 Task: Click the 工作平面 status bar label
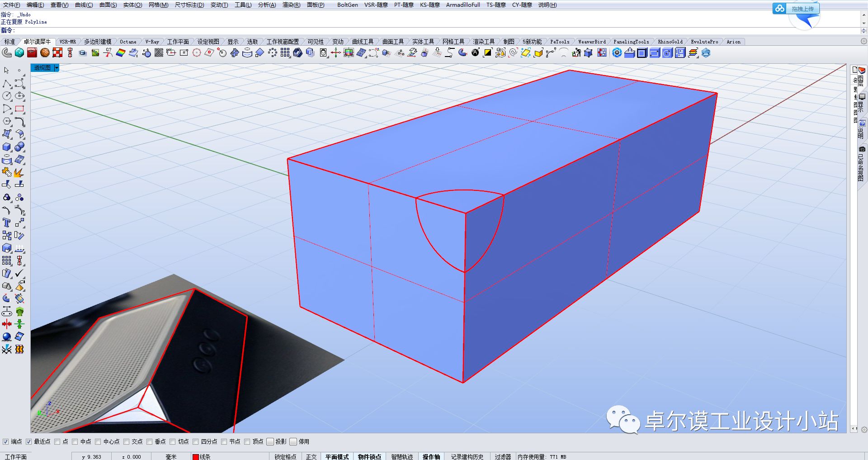(16, 456)
